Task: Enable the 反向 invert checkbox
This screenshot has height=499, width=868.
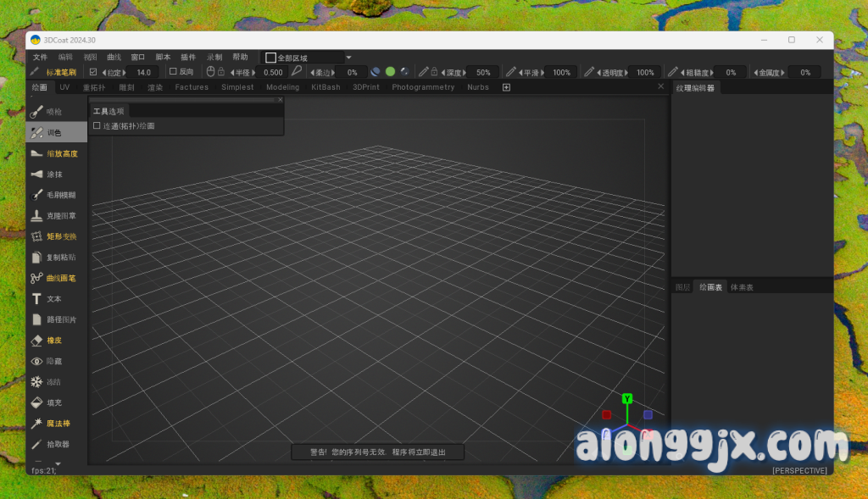Action: tap(173, 72)
